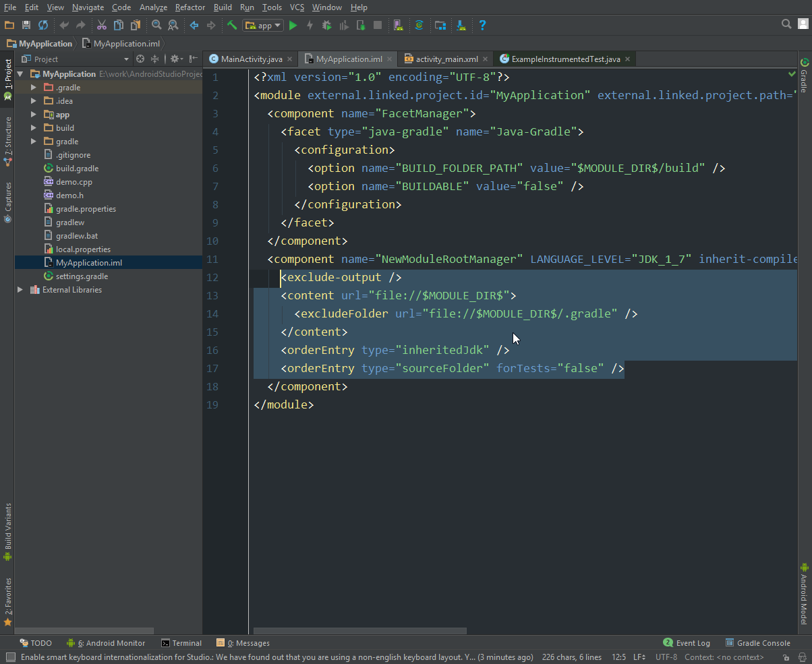Click the Help question mark icon
The width and height of the screenshot is (812, 664).
coord(482,26)
